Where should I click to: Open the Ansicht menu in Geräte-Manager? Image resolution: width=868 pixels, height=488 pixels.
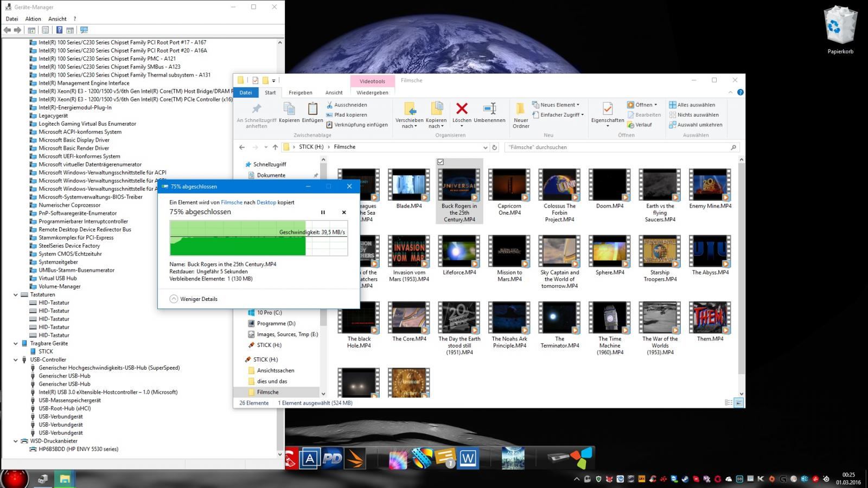tap(58, 18)
